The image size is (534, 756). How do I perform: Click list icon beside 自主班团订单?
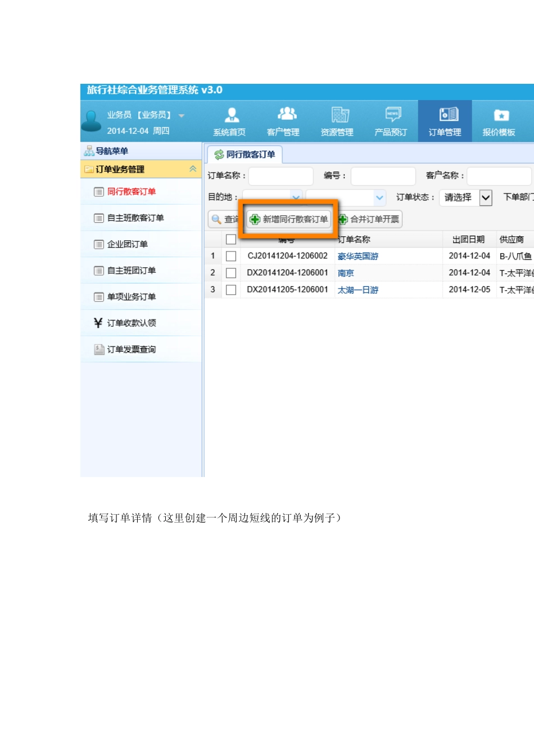99,271
